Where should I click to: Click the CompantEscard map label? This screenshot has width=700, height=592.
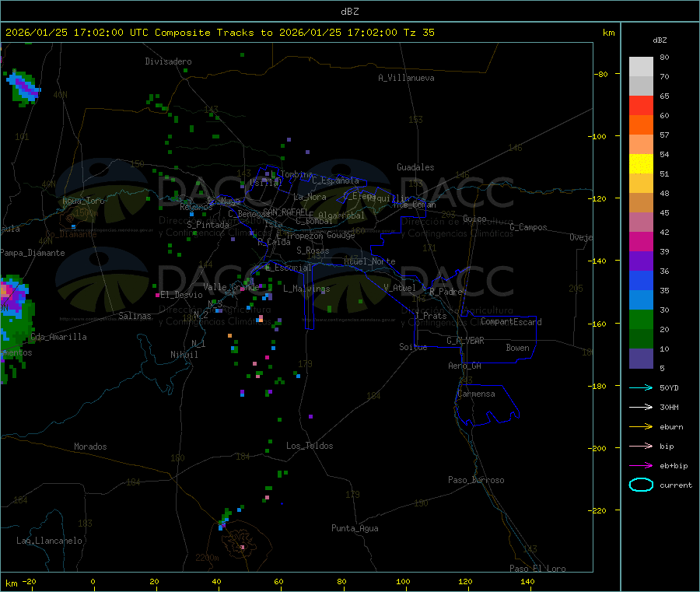(x=511, y=321)
